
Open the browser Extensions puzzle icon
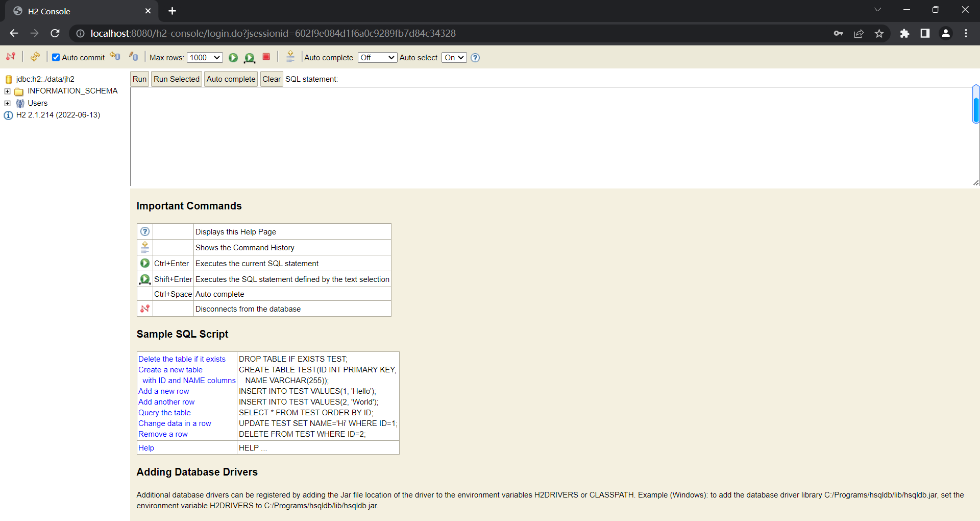(904, 33)
